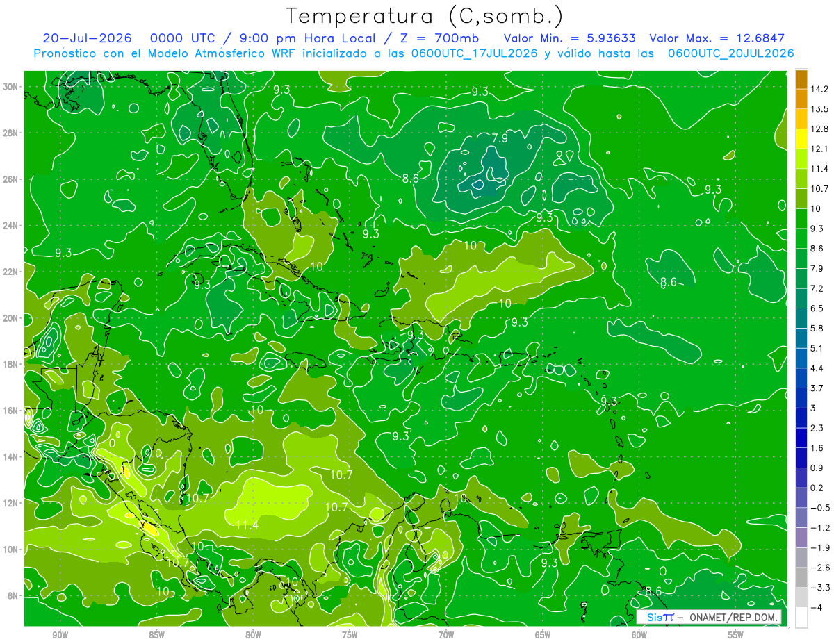Click the "7.9" contour label on the map
This screenshot has height=644, width=834.
click(500, 138)
